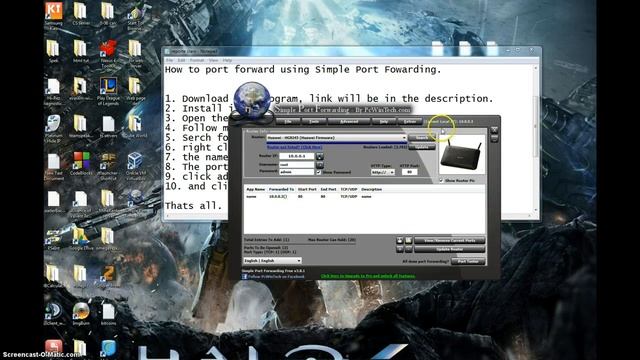Viewport: 640px width, 360px height.
Task: Click the Update Router button
Action: coord(449,249)
